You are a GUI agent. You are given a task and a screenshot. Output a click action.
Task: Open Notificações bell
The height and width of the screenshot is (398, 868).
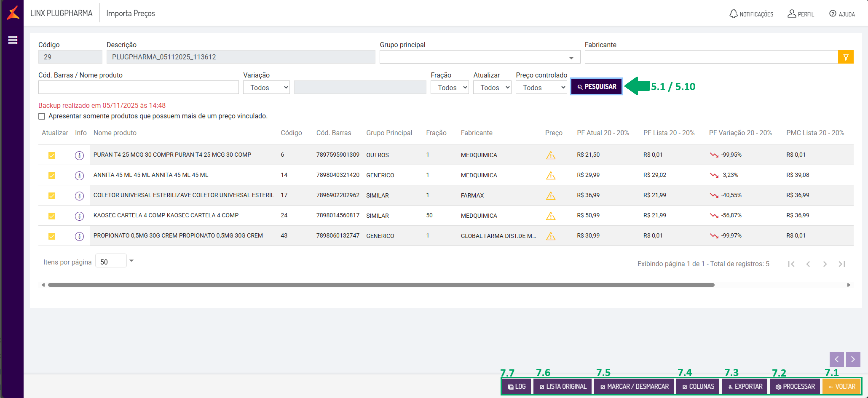click(751, 14)
